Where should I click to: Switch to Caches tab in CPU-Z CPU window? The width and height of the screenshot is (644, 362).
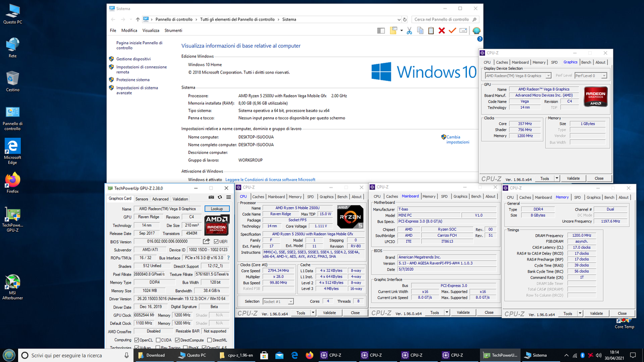[258, 197]
